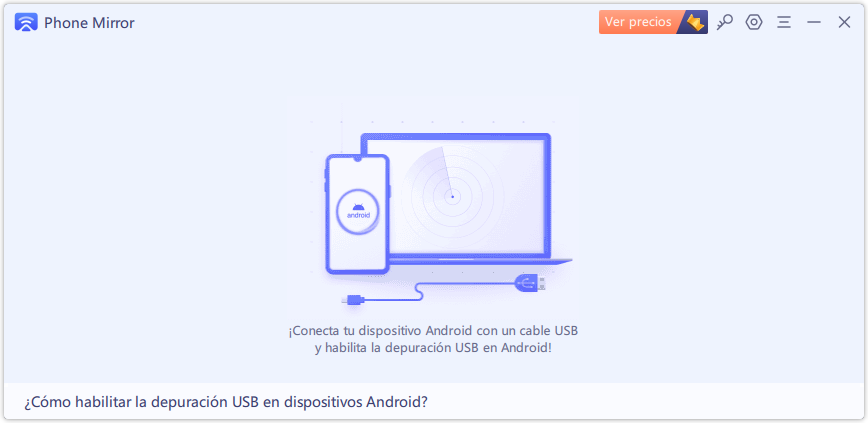Click the Phone Mirror title text

tap(89, 23)
